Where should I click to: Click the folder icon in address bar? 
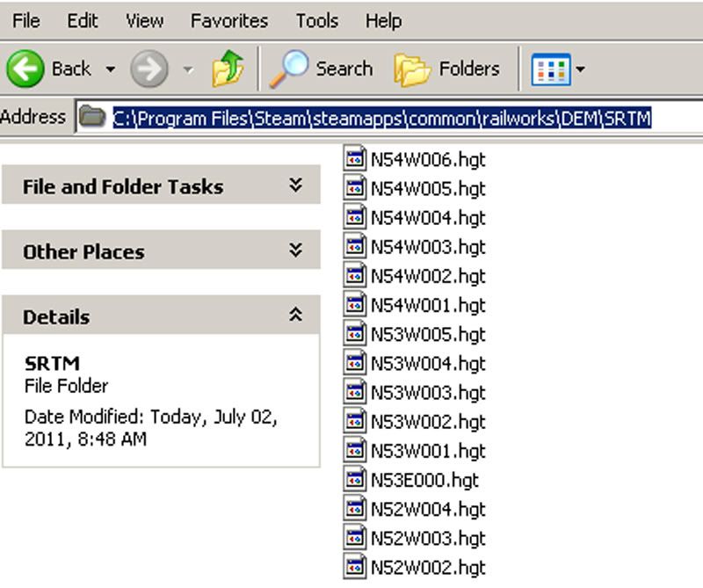(92, 117)
